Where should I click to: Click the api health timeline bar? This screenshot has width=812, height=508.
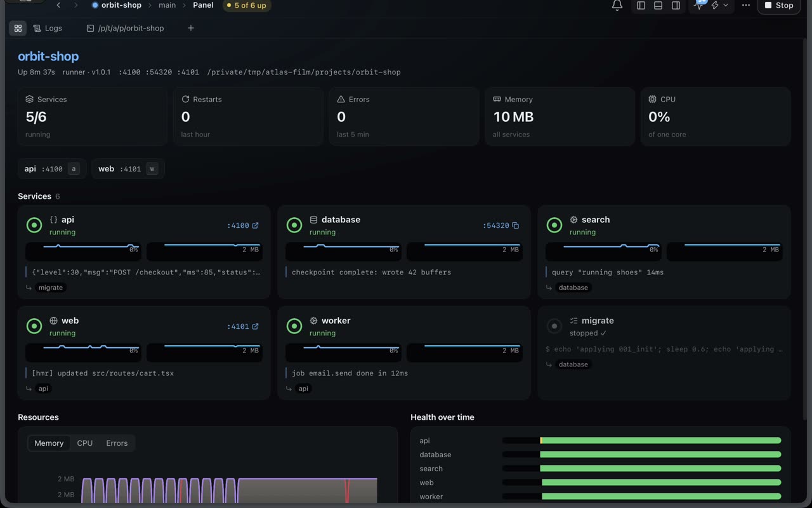641,441
